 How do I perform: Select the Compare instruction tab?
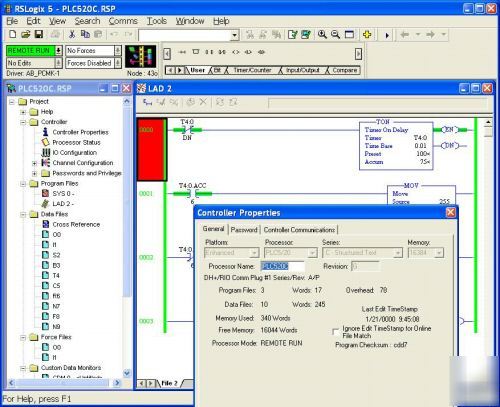345,70
